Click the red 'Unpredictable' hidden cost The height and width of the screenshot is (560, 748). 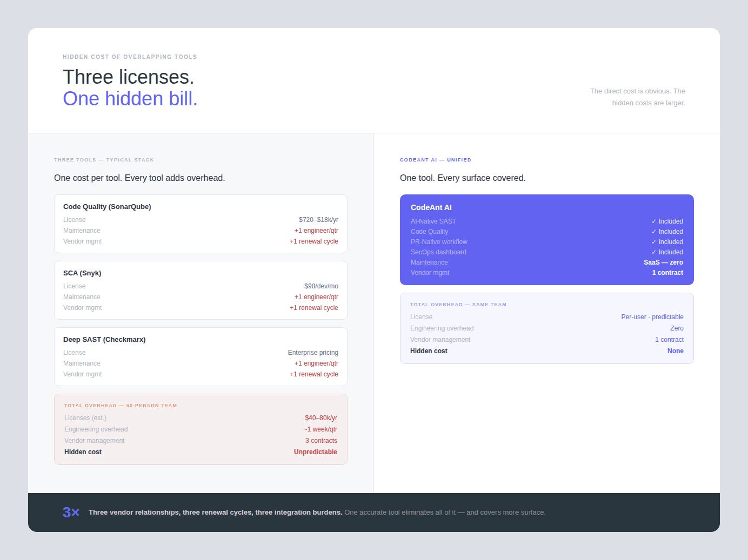(x=316, y=452)
